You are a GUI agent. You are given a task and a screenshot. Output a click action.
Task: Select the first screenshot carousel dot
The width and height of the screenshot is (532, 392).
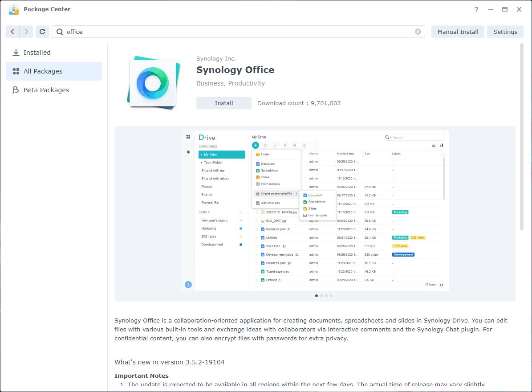[x=317, y=296]
